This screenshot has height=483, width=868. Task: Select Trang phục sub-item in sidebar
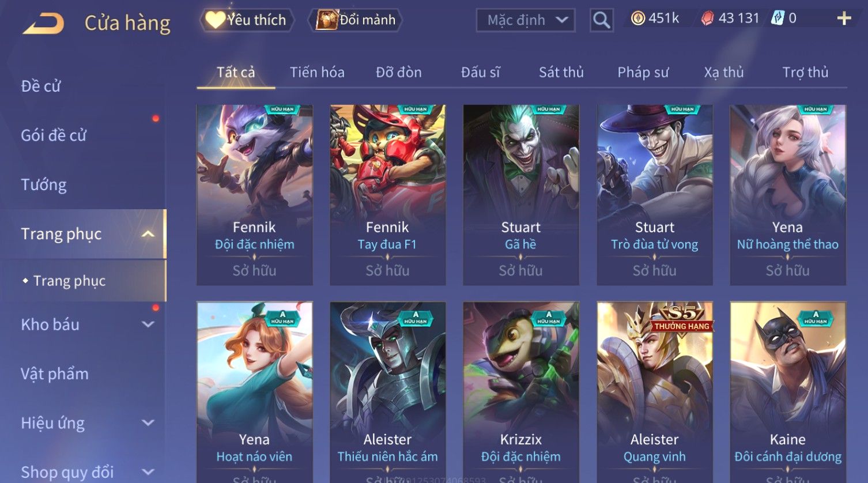pos(69,281)
